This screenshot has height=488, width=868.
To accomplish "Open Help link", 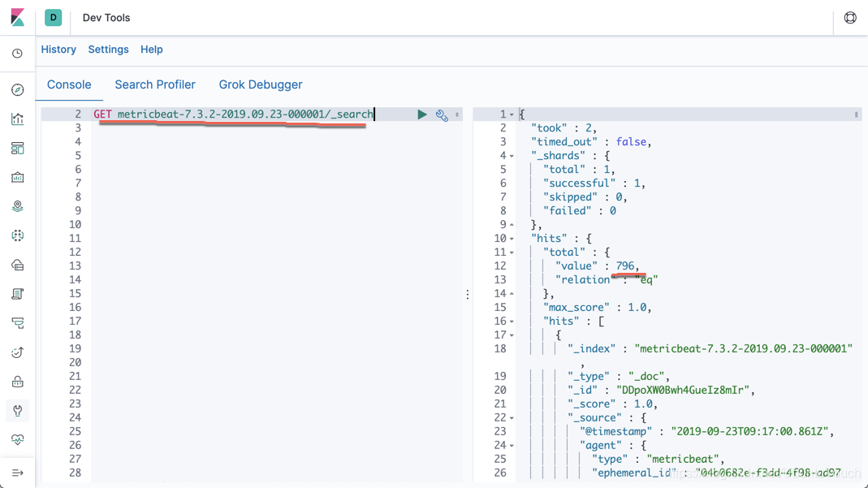I will point(152,50).
